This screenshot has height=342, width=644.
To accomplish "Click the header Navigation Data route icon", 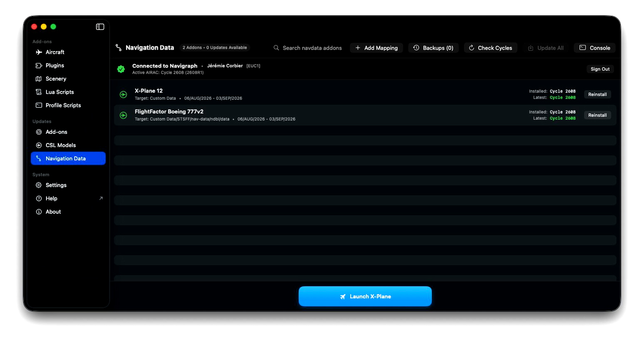I will tap(119, 48).
